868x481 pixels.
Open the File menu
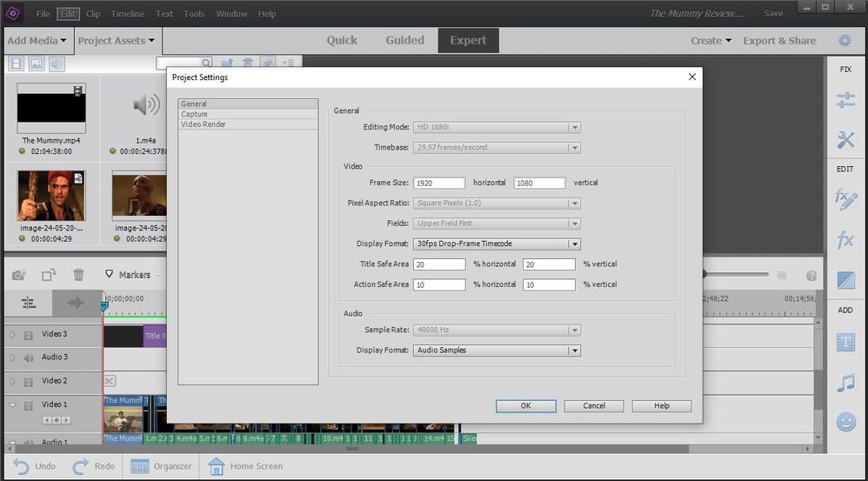click(43, 14)
